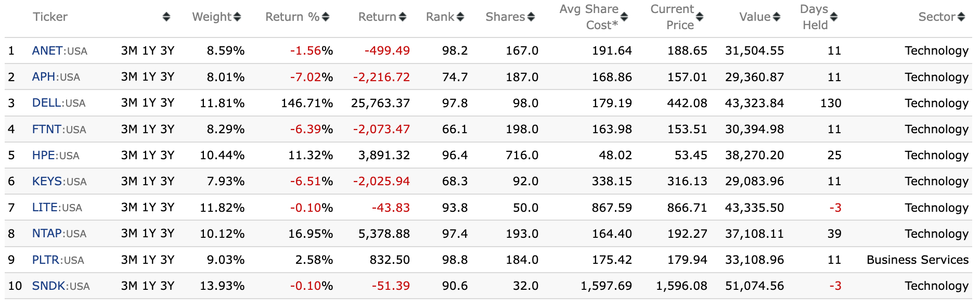
Task: Select FTNT value 30,394.98
Action: 754,129
